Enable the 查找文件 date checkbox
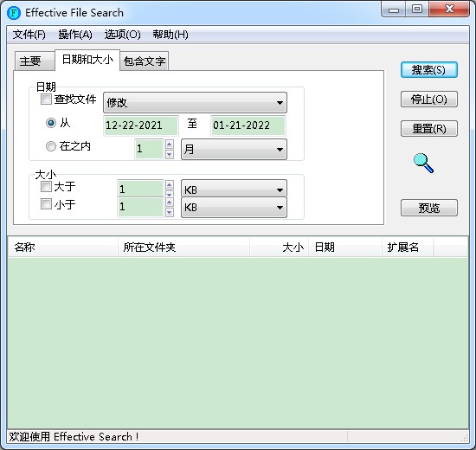The width and height of the screenshot is (476, 450). 46,100
